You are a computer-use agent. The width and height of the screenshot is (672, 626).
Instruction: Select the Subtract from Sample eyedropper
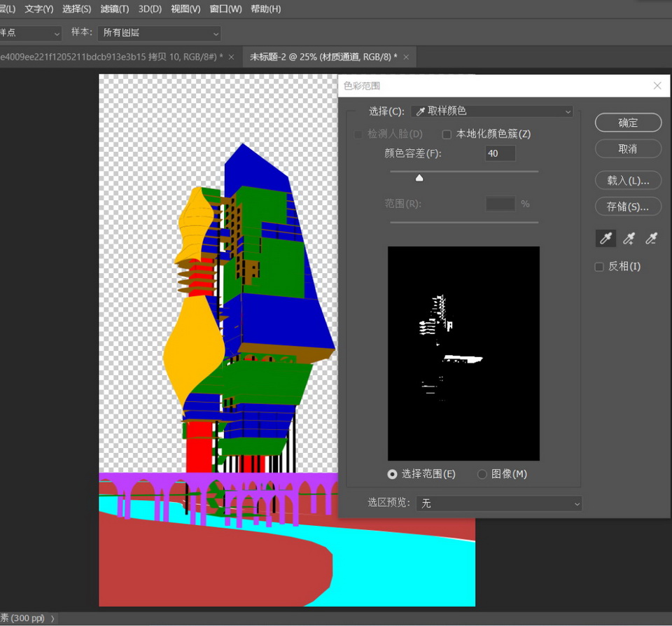pyautogui.click(x=652, y=239)
